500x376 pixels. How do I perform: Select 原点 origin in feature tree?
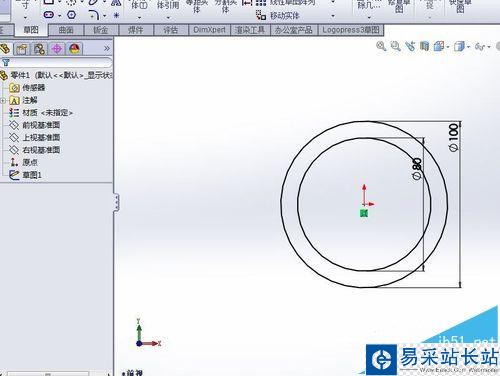[x=24, y=163]
